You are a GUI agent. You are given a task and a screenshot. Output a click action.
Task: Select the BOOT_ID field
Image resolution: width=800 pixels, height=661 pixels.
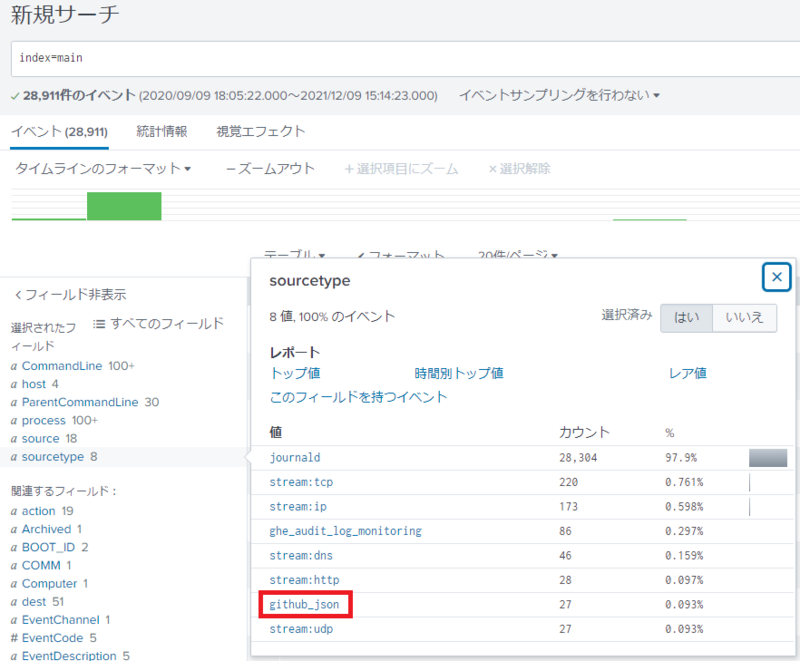49,547
